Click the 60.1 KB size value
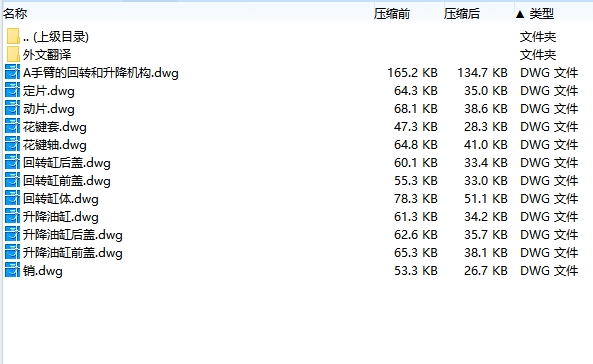This screenshot has width=593, height=364. 416,162
